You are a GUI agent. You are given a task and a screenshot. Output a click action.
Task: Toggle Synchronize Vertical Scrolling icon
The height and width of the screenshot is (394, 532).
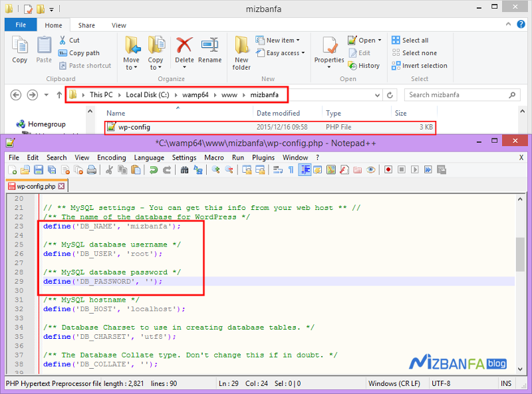247,169
